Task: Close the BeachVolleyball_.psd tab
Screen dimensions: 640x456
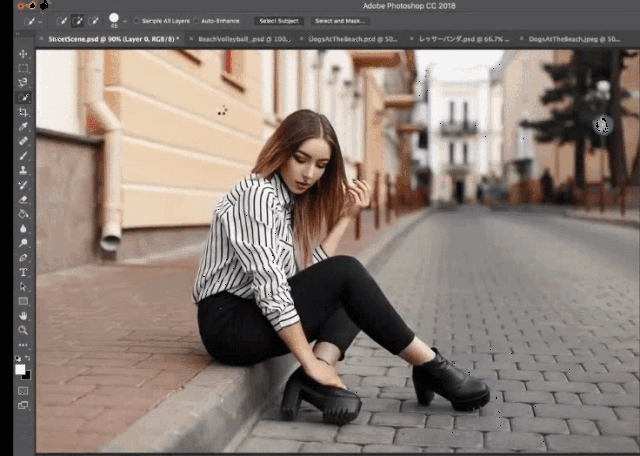Action: 191,39
